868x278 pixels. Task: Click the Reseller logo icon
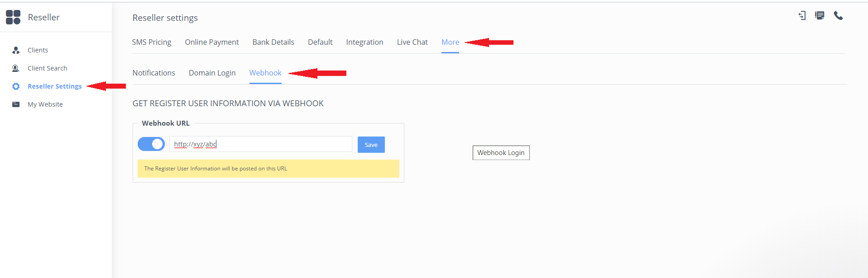pos(13,17)
